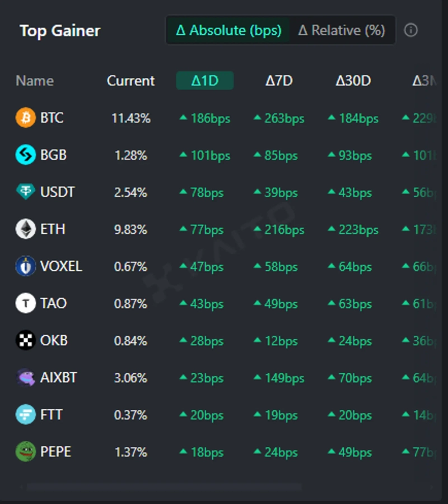Click the OKB token icon

tap(25, 340)
